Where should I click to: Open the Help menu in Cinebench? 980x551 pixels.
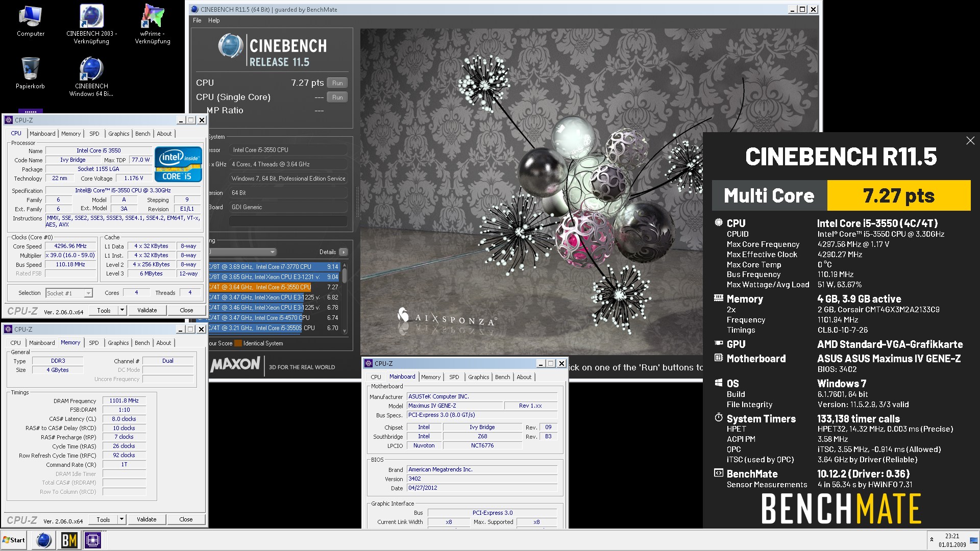[214, 20]
